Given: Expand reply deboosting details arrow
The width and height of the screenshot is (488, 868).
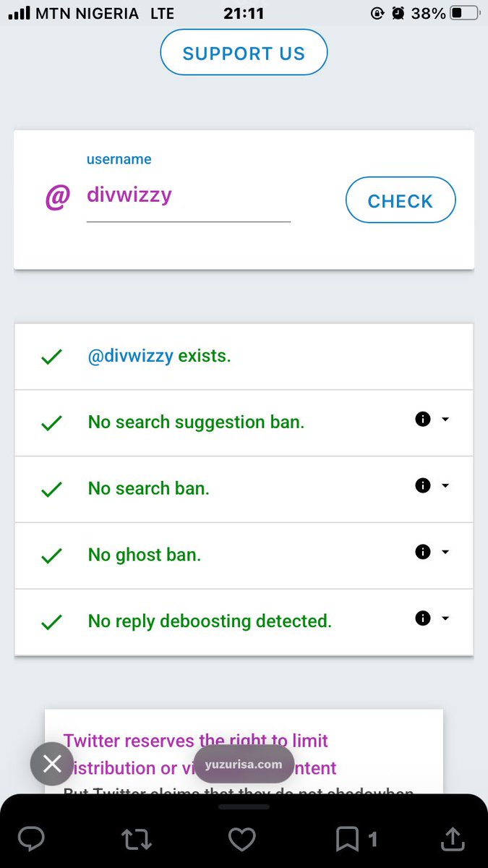Looking at the screenshot, I should [445, 618].
